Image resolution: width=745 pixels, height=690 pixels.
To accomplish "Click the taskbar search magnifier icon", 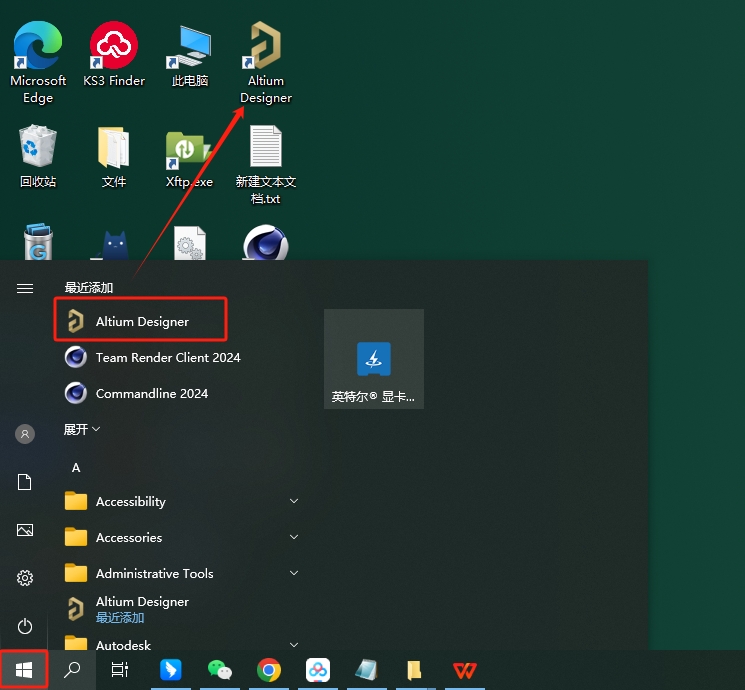I will [x=72, y=670].
